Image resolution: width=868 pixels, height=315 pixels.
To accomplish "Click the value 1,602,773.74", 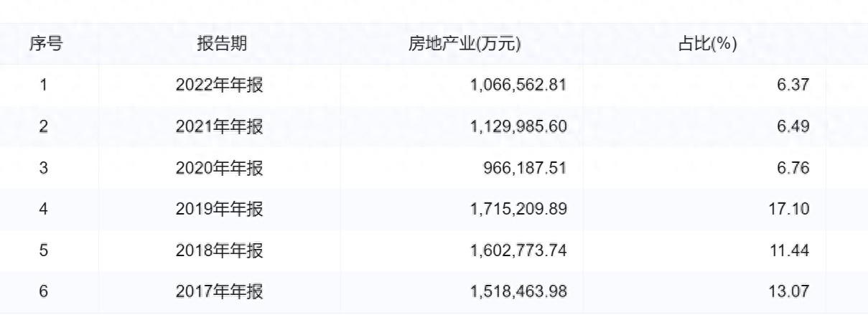I will pos(518,251).
